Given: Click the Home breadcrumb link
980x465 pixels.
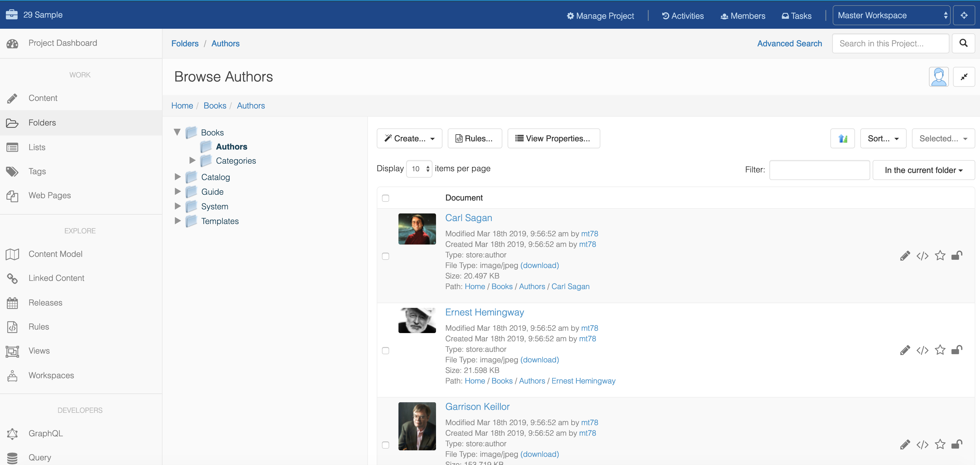Looking at the screenshot, I should point(182,106).
